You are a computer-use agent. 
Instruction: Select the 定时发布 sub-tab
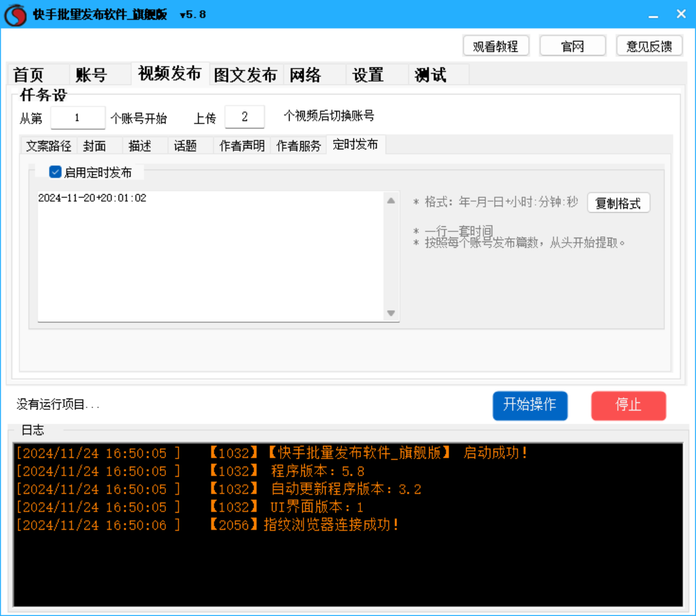[356, 144]
